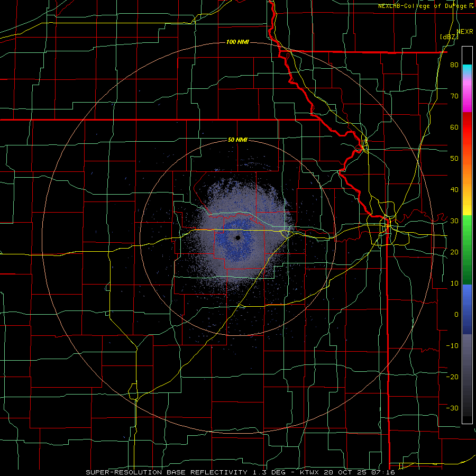Click the 'SUPER-RESOLUTION BASE REFLECTIVITY 1.3 DEG' title text
The width and height of the screenshot is (476, 476).
(187, 472)
